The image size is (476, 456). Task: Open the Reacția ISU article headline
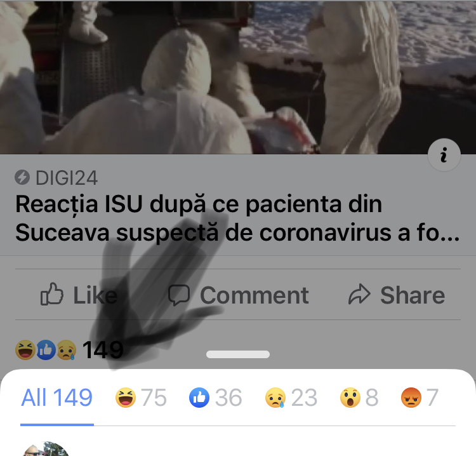[x=237, y=218]
